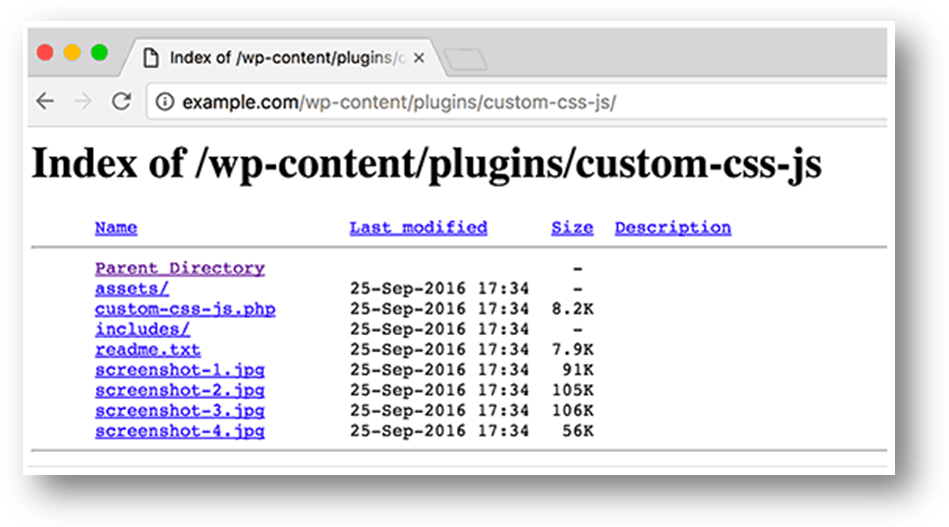Click the date in the custom-css-js.php row
Viewport: 949px width, 527px height.
tap(439, 309)
